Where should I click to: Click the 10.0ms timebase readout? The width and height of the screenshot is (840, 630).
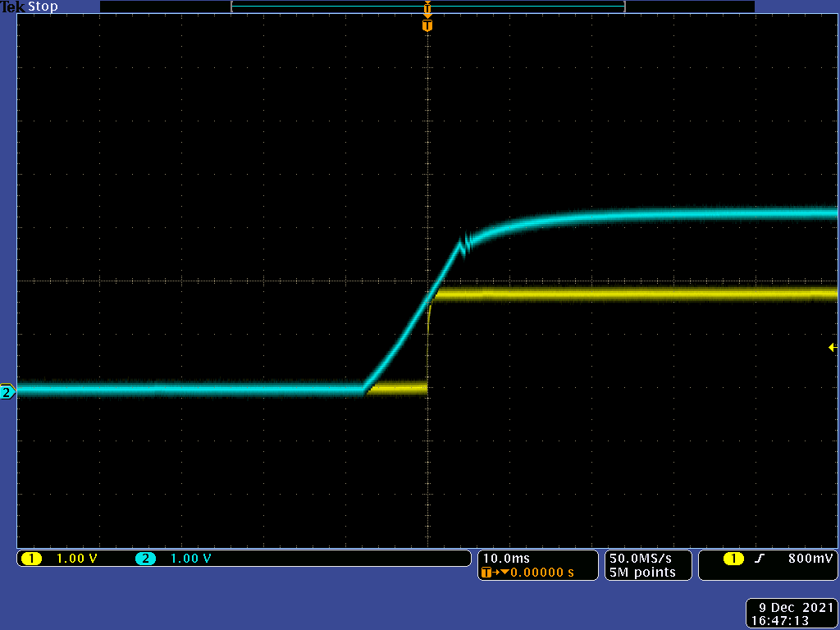(x=506, y=558)
